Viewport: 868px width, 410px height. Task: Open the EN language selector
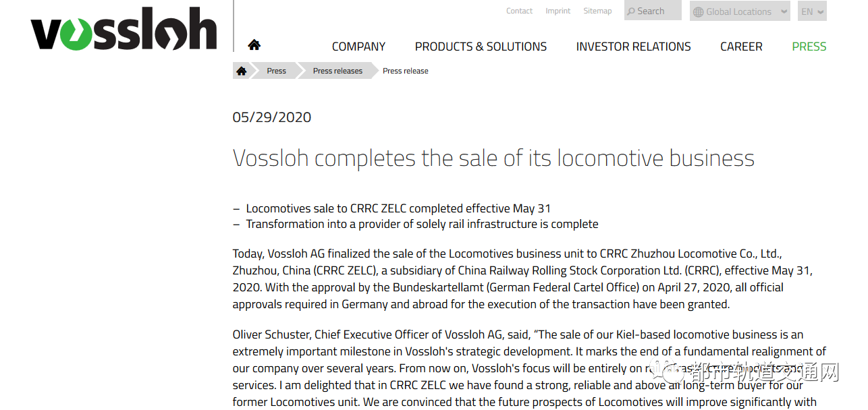pos(812,11)
